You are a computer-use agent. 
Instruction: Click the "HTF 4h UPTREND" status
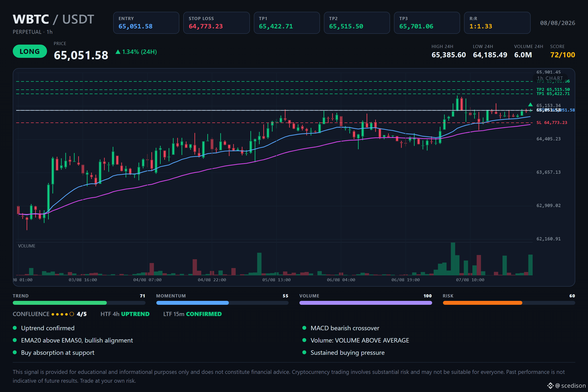tap(125, 314)
